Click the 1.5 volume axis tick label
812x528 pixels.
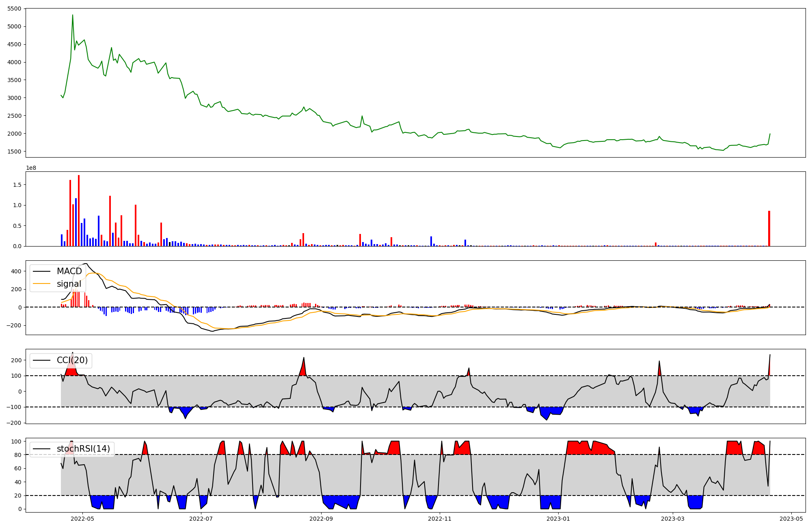17,185
